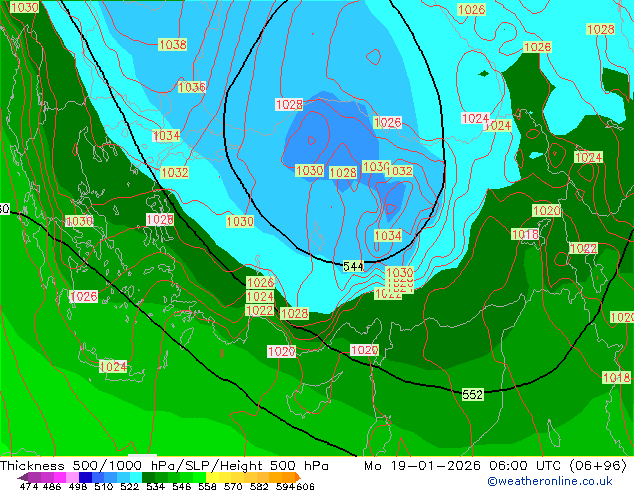The image size is (634, 490).
Task: Pick the dark green 534 legend color
Action: click(x=148, y=477)
